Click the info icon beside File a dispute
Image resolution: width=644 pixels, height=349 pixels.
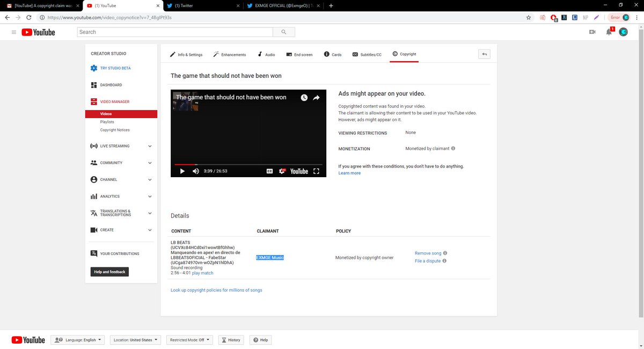point(444,261)
